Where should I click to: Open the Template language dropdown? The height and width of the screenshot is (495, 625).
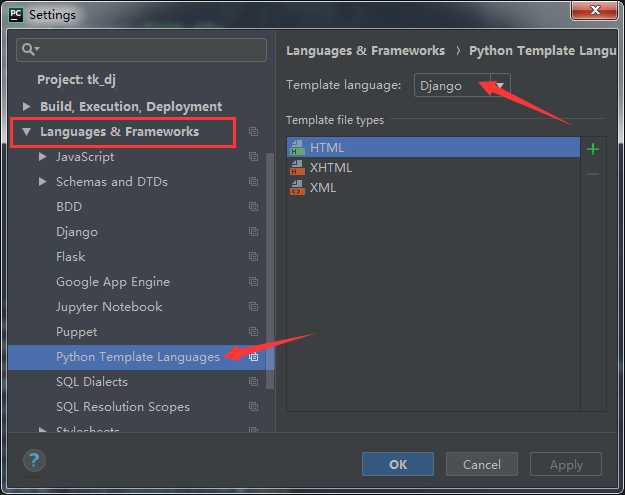(462, 85)
